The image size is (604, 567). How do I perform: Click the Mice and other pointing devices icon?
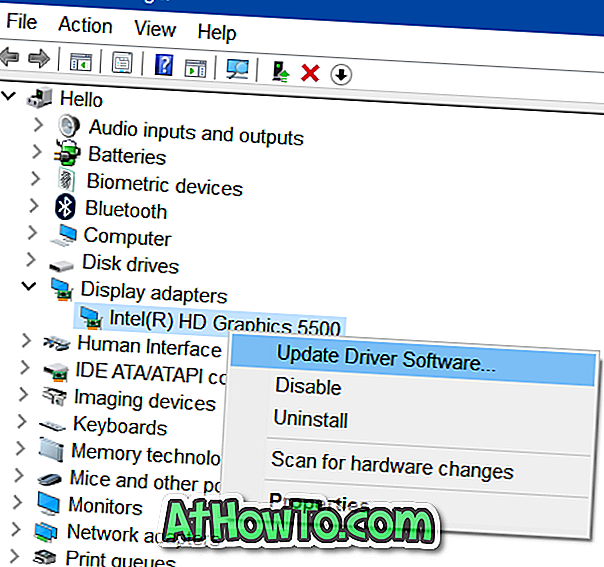[50, 479]
